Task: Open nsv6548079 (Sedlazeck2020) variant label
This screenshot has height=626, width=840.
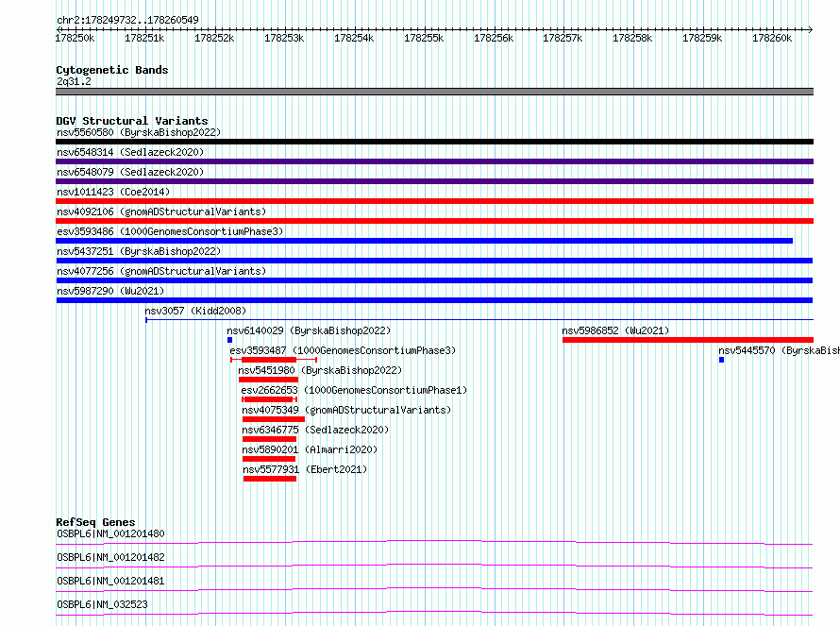Action: point(130,172)
